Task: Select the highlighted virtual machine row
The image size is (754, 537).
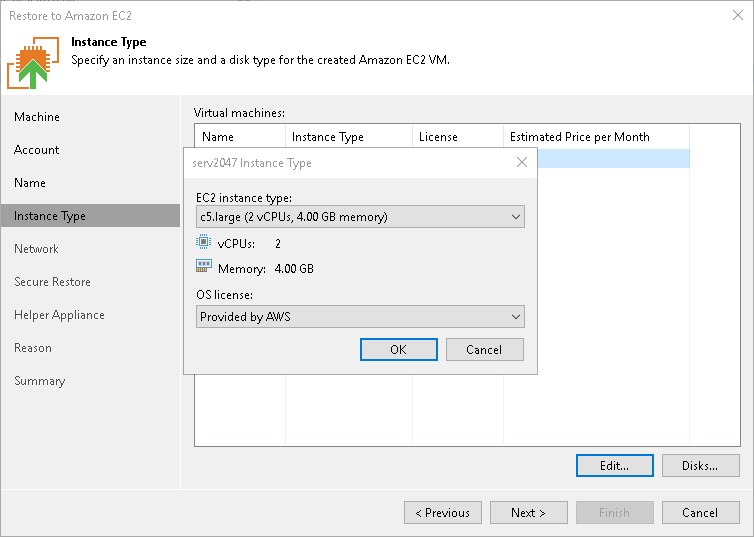Action: point(614,158)
